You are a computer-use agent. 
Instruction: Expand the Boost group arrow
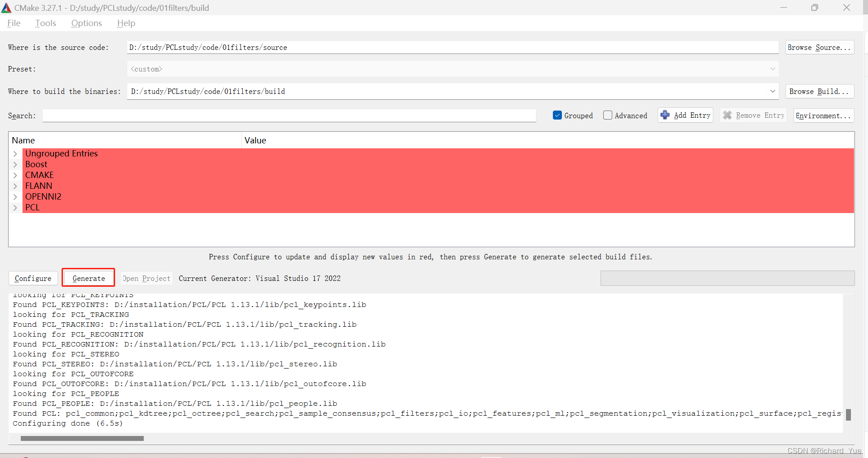[x=15, y=165]
